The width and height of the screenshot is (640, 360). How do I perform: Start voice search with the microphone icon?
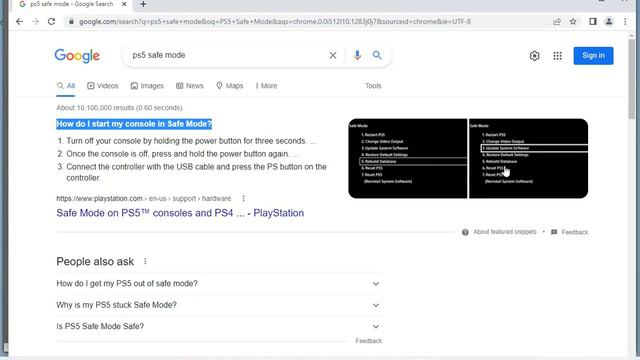coord(357,55)
